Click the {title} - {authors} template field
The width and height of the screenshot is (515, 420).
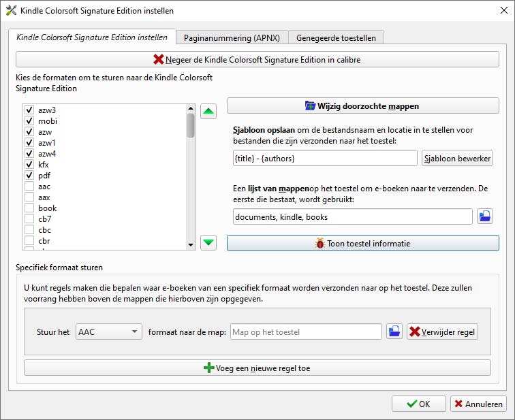[x=325, y=158]
